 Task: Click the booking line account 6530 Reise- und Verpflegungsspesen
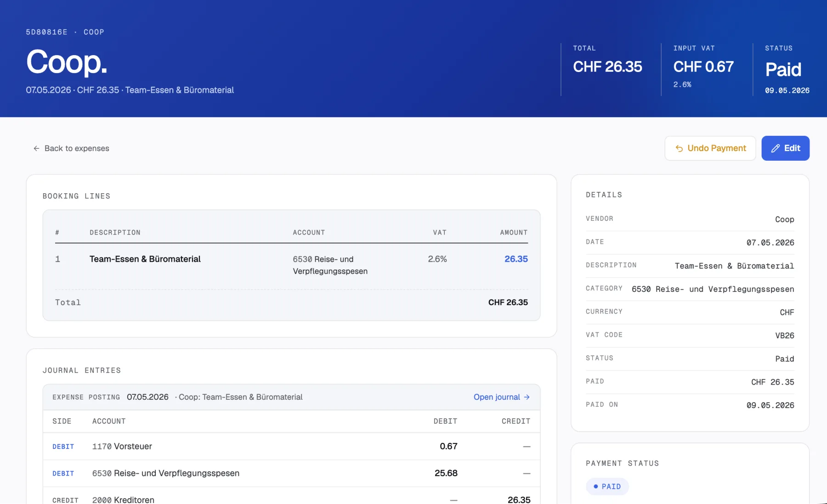pyautogui.click(x=330, y=265)
